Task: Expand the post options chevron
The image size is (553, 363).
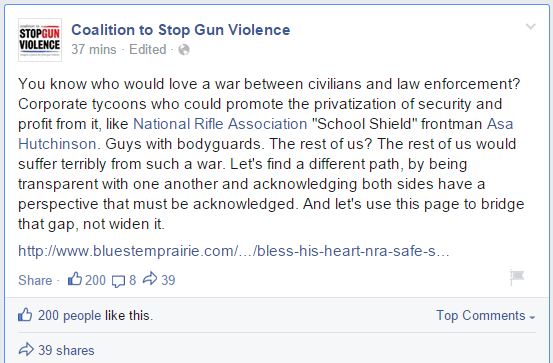Action: click(x=530, y=26)
